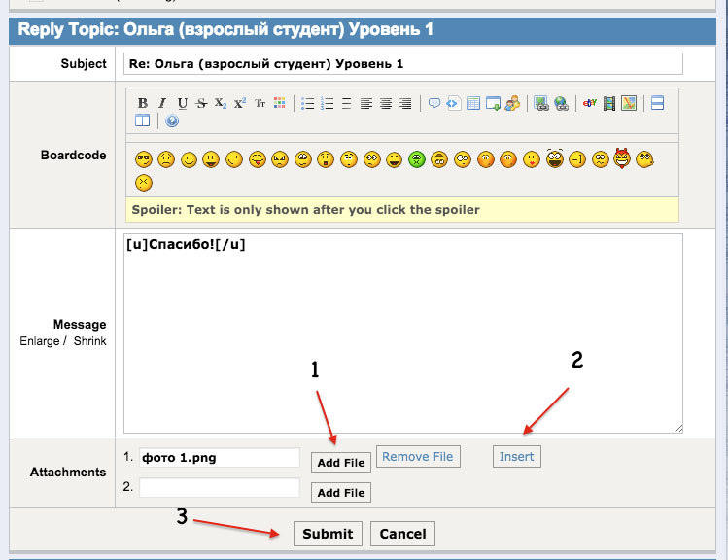The height and width of the screenshot is (560, 728).
Task: Click Add File for attachment 2
Action: click(x=341, y=493)
